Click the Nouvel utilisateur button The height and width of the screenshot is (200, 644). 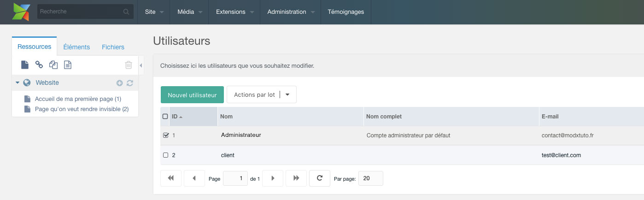(x=192, y=94)
